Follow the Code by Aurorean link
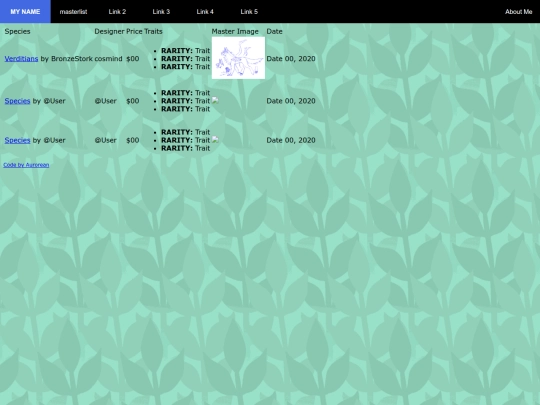This screenshot has width=540, height=405. pos(26,165)
